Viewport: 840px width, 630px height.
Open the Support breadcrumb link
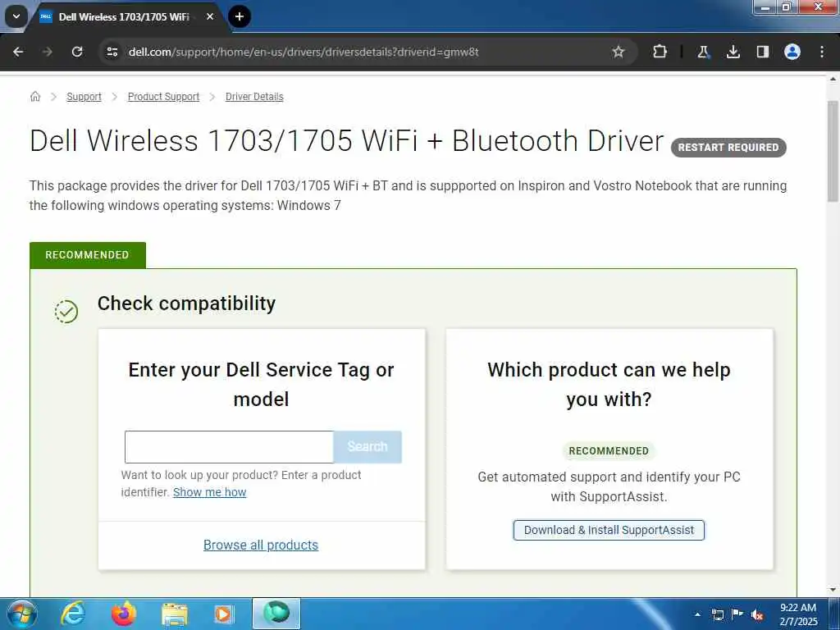pos(84,97)
